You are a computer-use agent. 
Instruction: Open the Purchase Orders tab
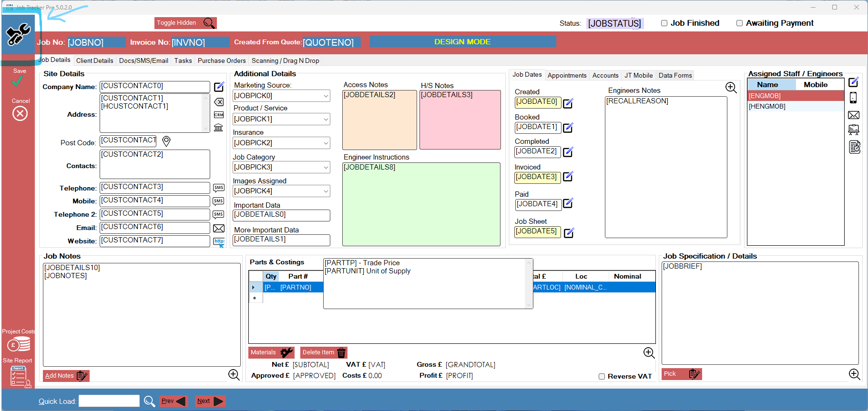[222, 60]
